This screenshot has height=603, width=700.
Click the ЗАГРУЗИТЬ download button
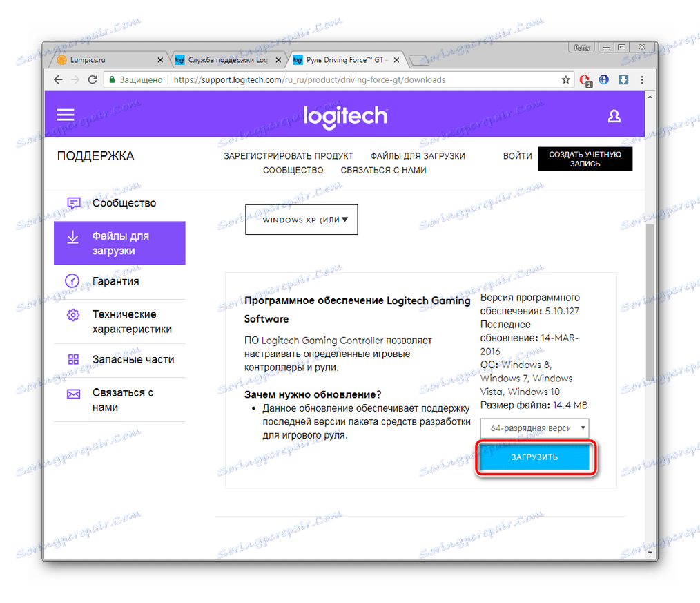click(534, 457)
